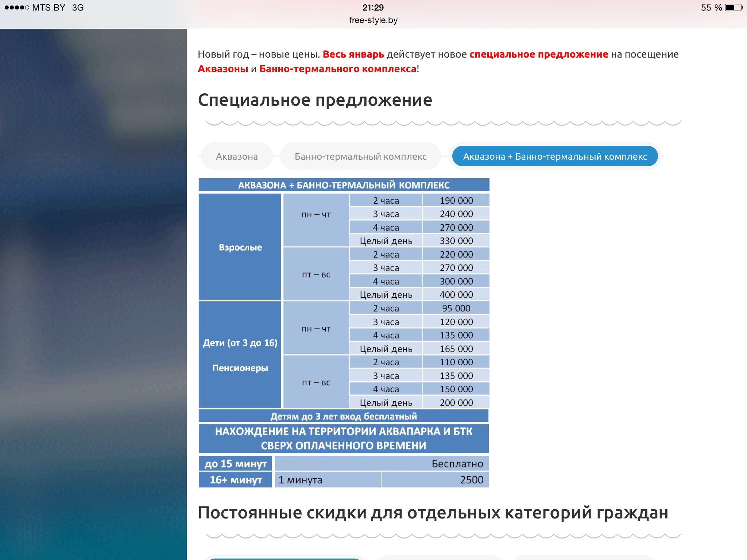The image size is (747, 560).
Task: Click the Дети (от 3 до 16) label
Action: pyautogui.click(x=240, y=343)
